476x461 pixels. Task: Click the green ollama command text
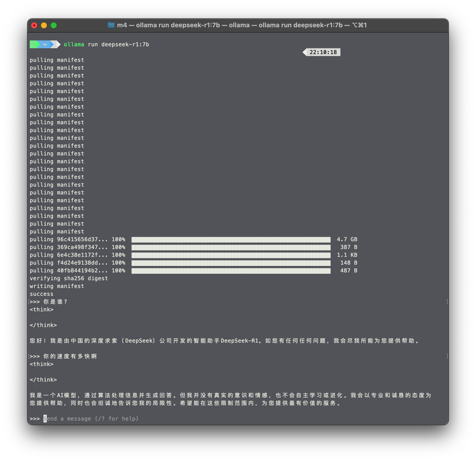pos(74,44)
